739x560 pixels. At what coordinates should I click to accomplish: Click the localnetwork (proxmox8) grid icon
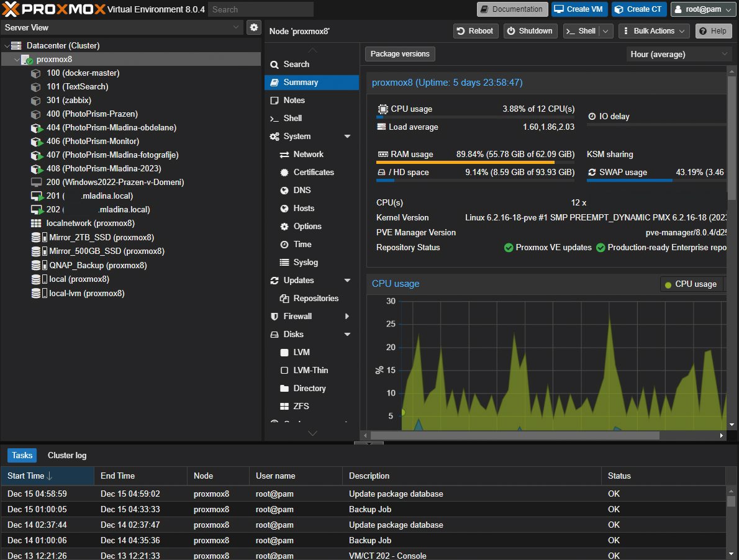pos(36,224)
